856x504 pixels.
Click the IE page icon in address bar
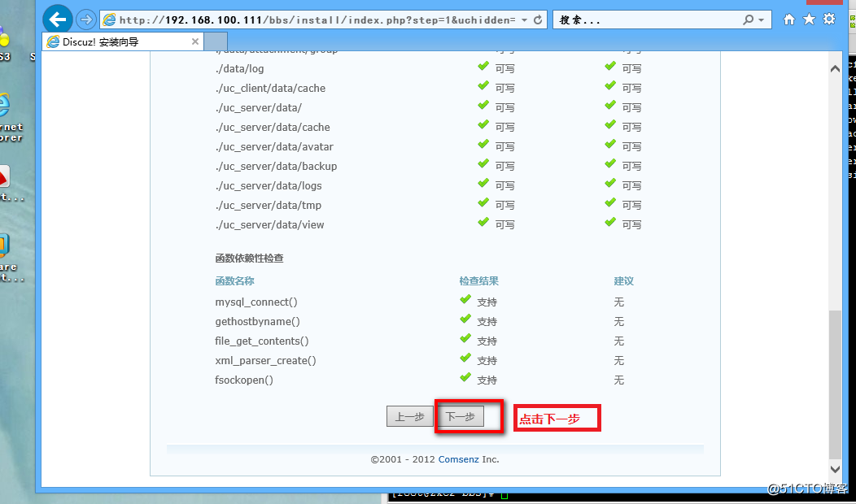[110, 20]
